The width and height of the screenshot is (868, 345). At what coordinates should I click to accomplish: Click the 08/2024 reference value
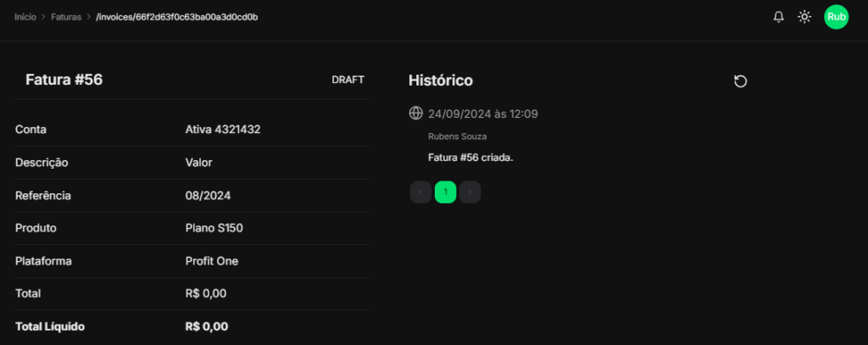coord(208,196)
